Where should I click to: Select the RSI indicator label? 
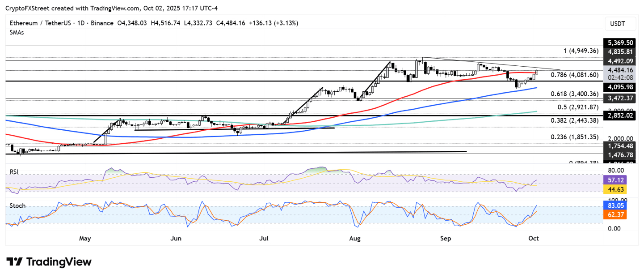pyautogui.click(x=14, y=171)
